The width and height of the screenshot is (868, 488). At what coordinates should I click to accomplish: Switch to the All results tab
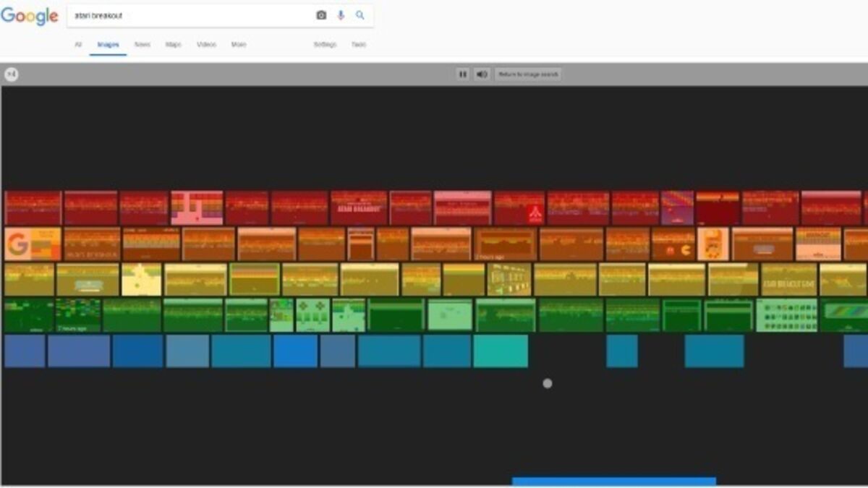click(78, 45)
